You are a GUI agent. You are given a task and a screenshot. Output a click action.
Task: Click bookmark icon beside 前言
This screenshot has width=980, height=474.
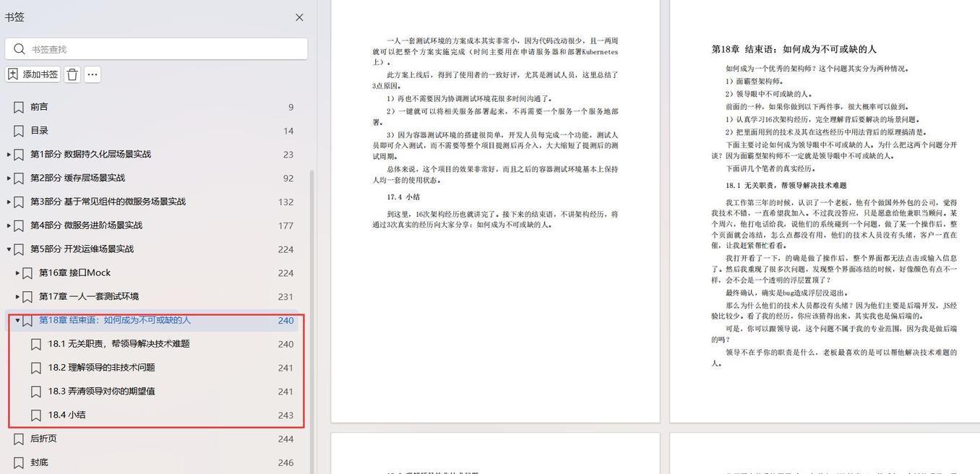(19, 107)
